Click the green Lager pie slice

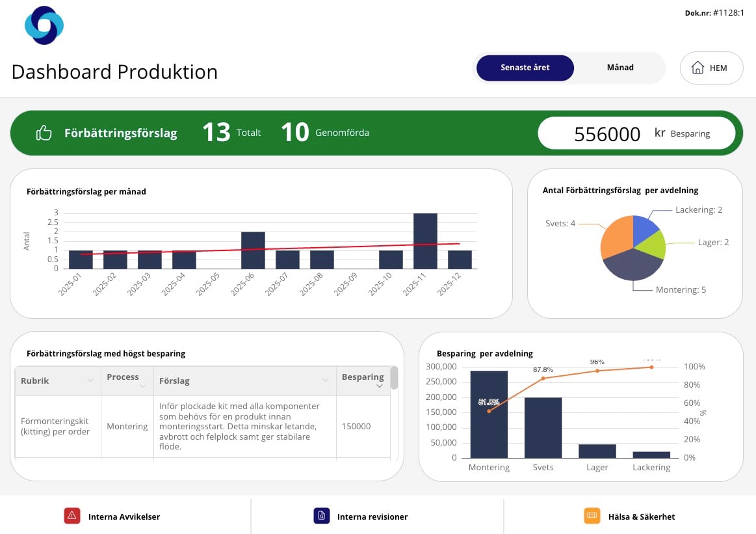(653, 245)
